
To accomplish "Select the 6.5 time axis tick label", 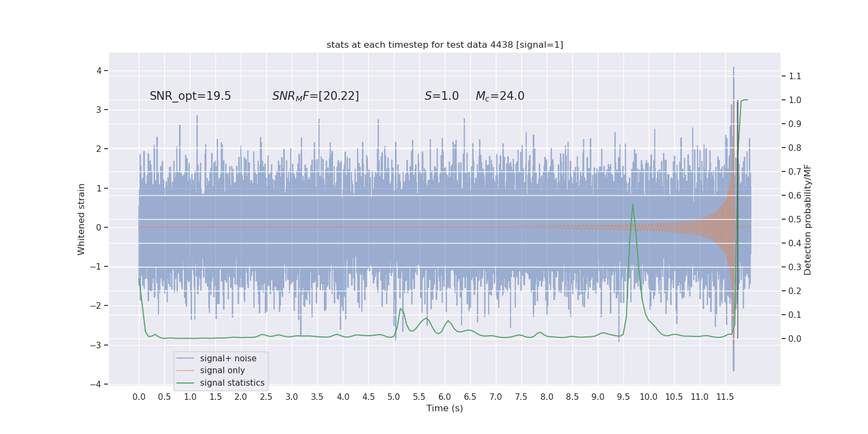I will tap(470, 397).
